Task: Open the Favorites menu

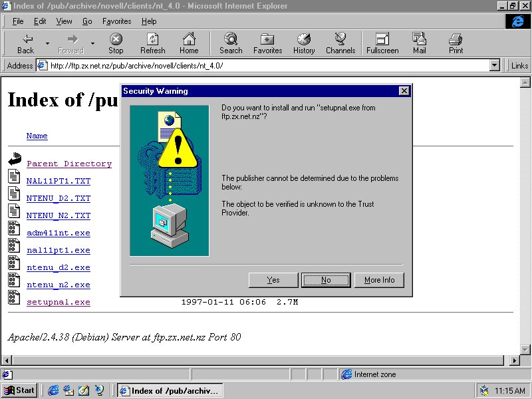Action: (117, 21)
